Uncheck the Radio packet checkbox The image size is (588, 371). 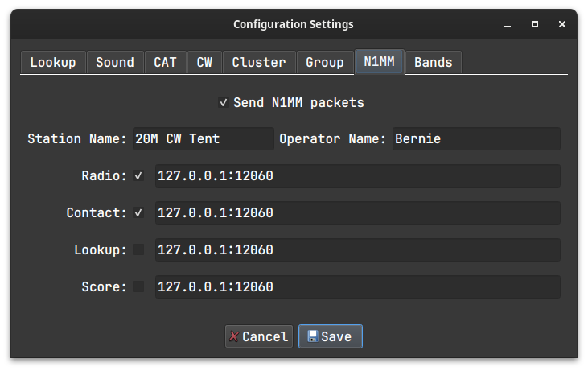click(138, 175)
